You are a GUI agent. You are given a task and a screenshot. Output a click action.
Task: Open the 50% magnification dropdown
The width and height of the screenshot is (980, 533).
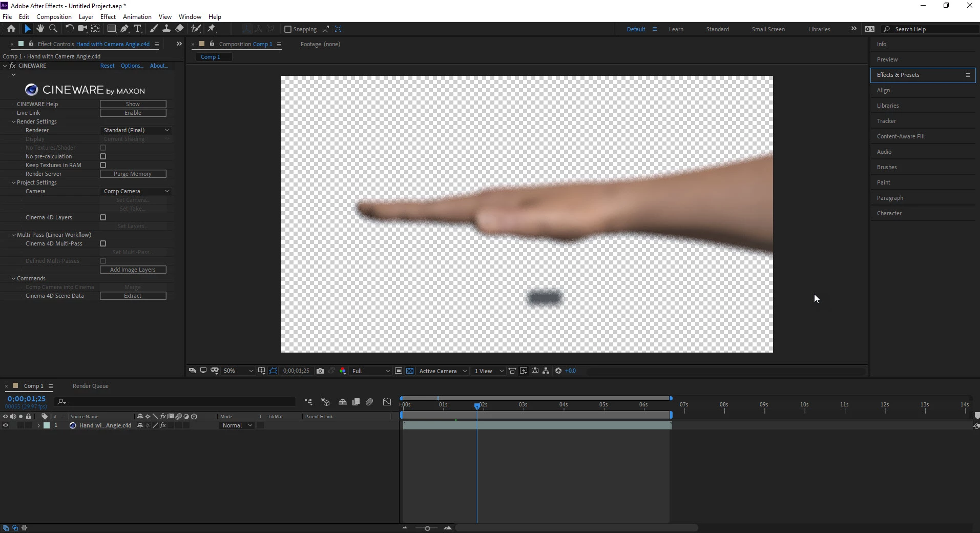[238, 371]
